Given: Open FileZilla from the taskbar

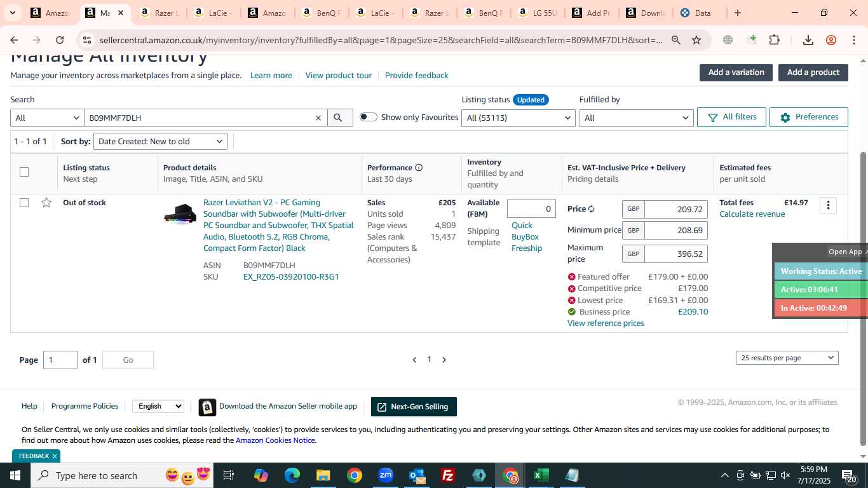Looking at the screenshot, I should point(448,475).
